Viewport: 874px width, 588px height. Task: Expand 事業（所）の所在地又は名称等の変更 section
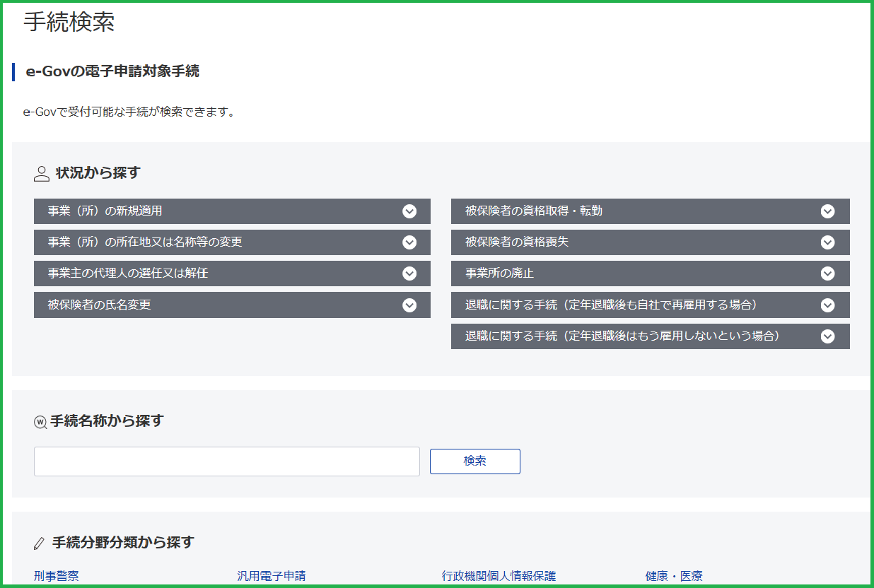click(232, 242)
